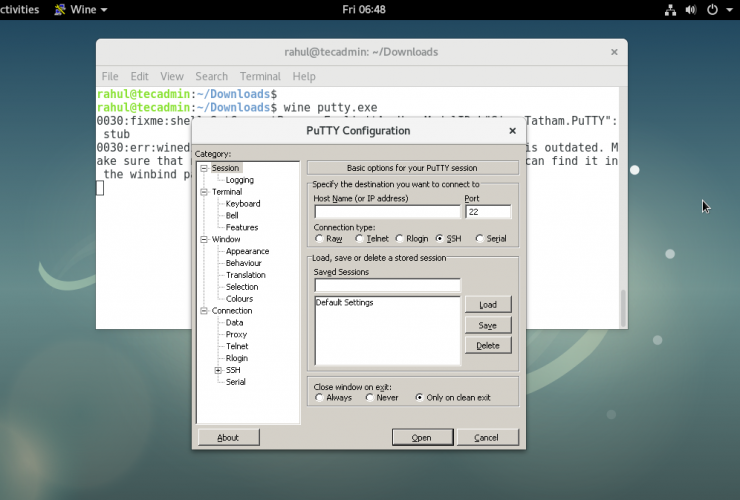Select Colours in the category tree
740x500 pixels.
click(239, 299)
